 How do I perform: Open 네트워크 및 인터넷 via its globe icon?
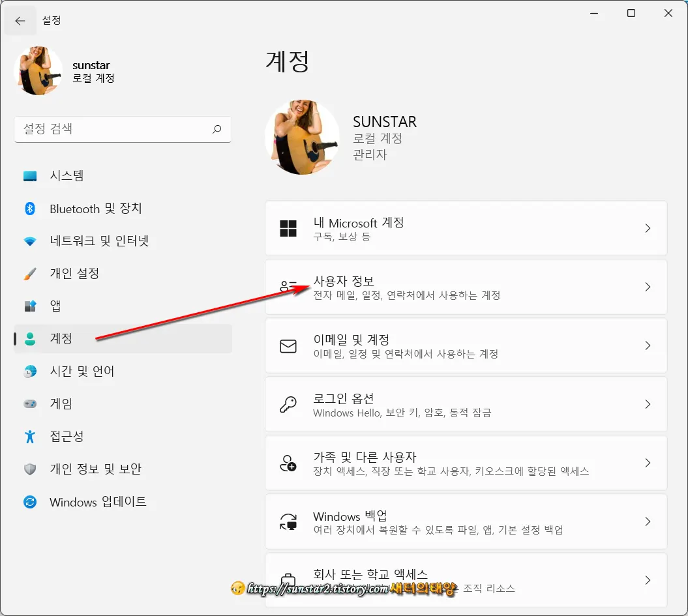(30, 241)
